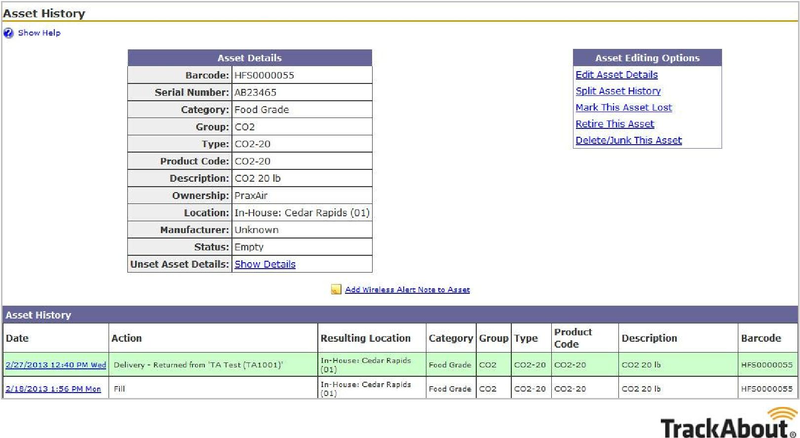Open the 2/27/2013 12:40 PM Wed record
This screenshot has height=438, width=800.
(x=56, y=365)
